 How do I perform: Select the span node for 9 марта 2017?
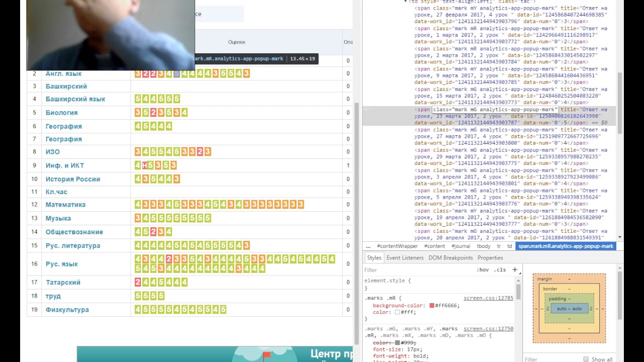point(511,75)
